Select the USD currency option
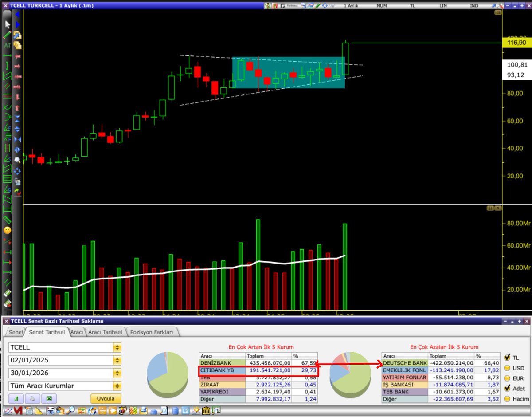 [x=507, y=368]
